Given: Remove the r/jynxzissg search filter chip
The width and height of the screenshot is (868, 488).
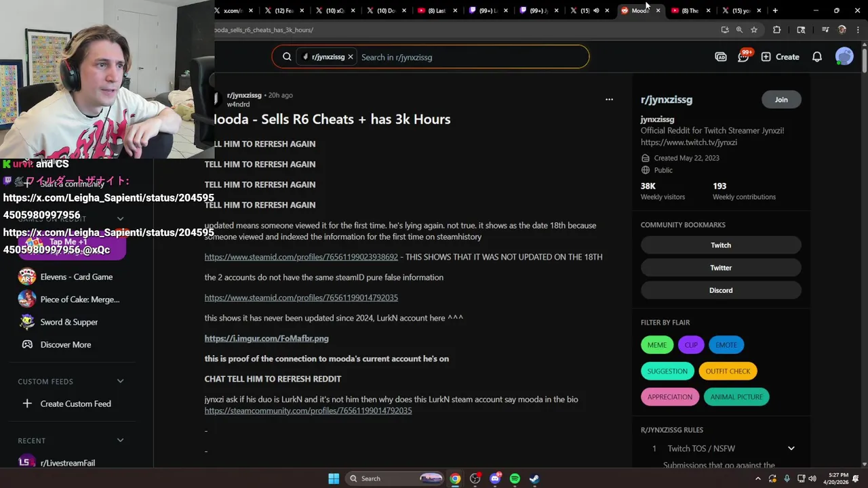Looking at the screenshot, I should (x=351, y=57).
